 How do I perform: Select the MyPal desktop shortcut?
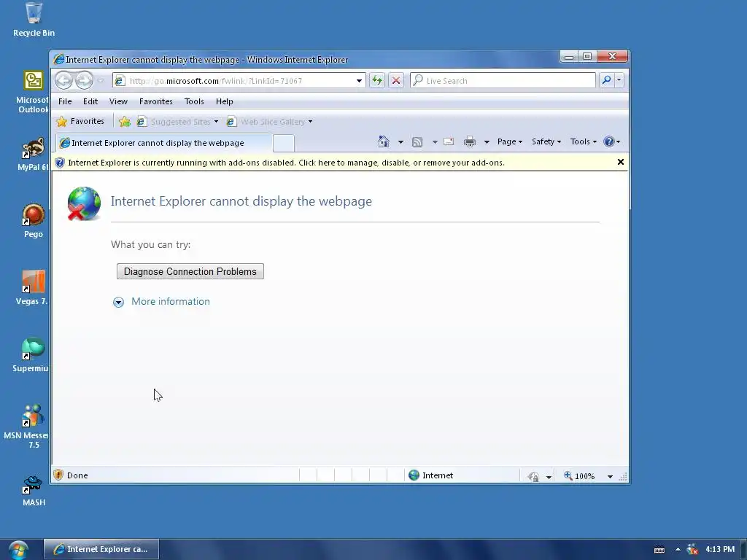tap(32, 155)
